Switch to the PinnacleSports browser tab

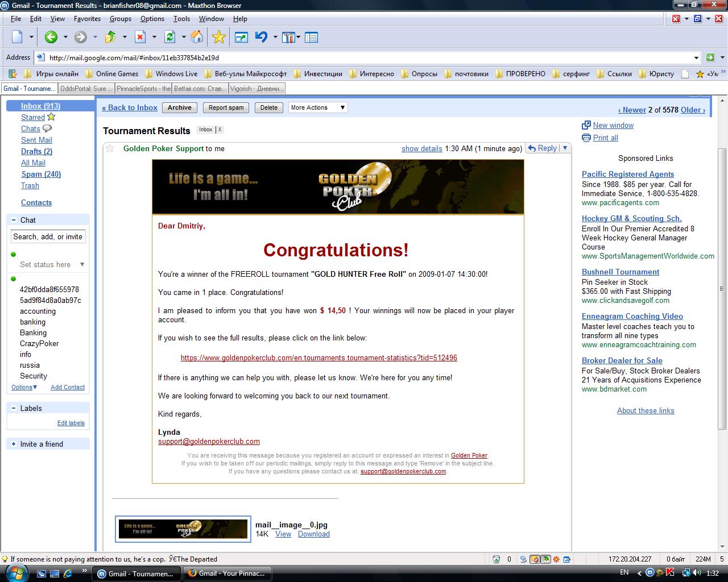click(x=143, y=89)
